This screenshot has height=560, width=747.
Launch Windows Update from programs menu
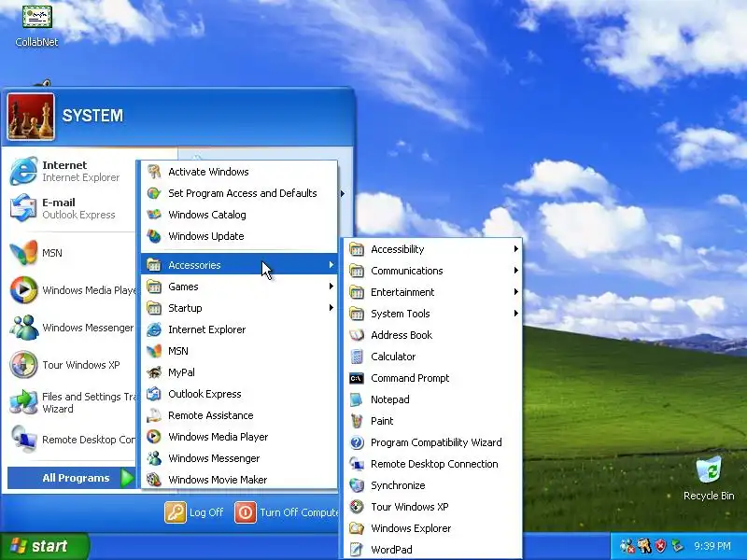(239, 236)
